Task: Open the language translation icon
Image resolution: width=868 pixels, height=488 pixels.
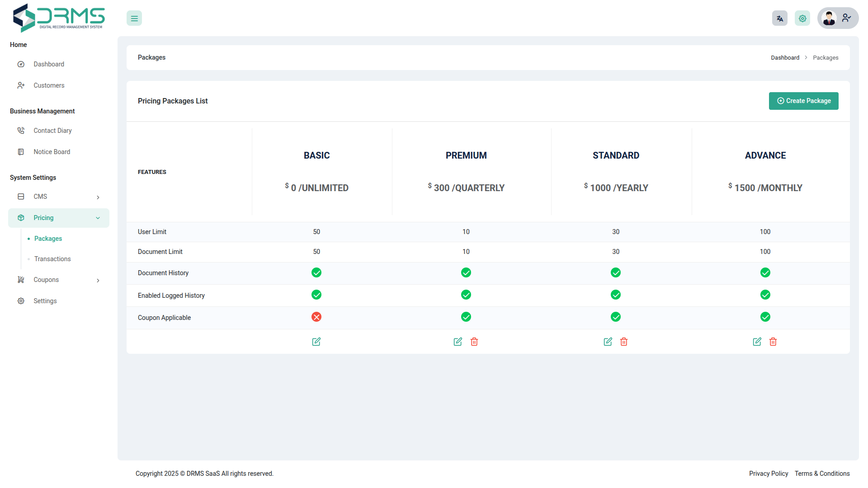Action: click(780, 19)
